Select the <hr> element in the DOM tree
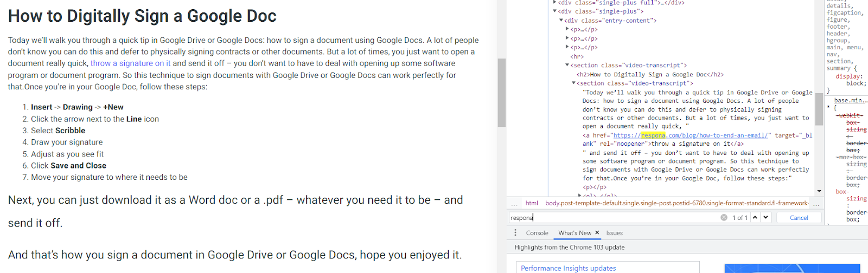868x273 pixels. (577, 56)
